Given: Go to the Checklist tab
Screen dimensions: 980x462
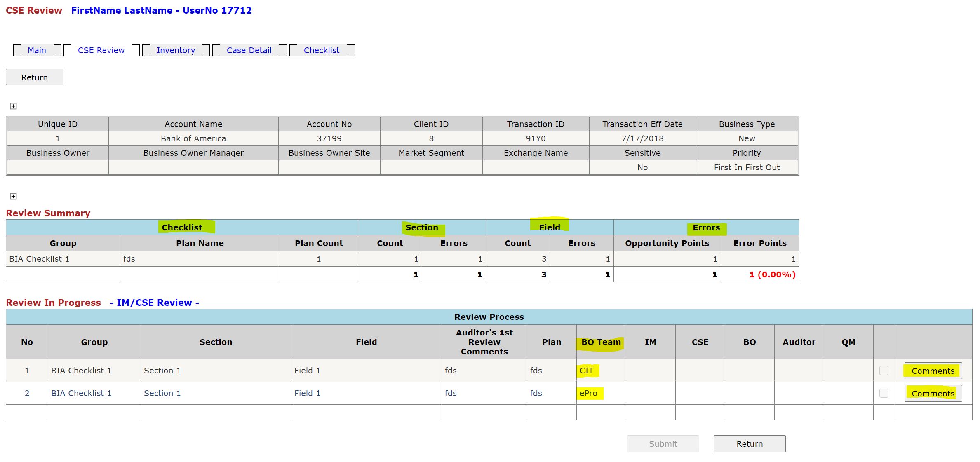Looking at the screenshot, I should 322,50.
